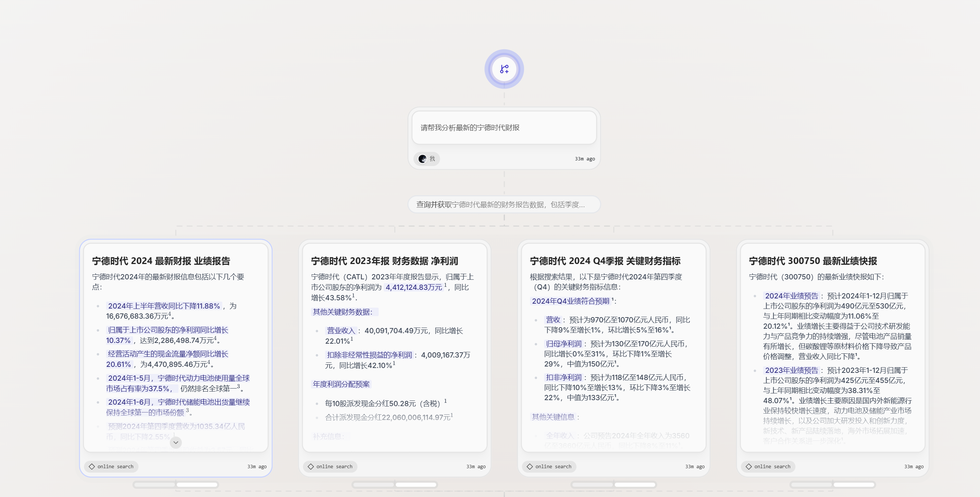Expand hidden content via chevron on first card
Image resolution: width=980 pixels, height=497 pixels.
(x=175, y=442)
